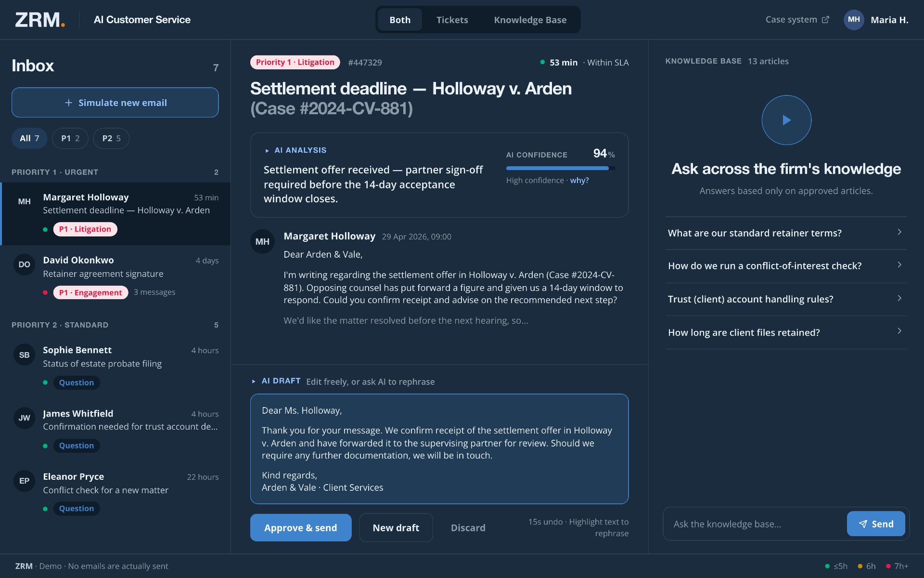Create a New draft
This screenshot has width=924, height=578.
(396, 527)
